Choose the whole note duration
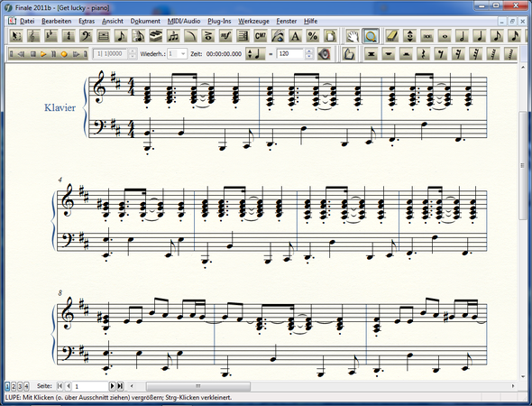 click(445, 36)
